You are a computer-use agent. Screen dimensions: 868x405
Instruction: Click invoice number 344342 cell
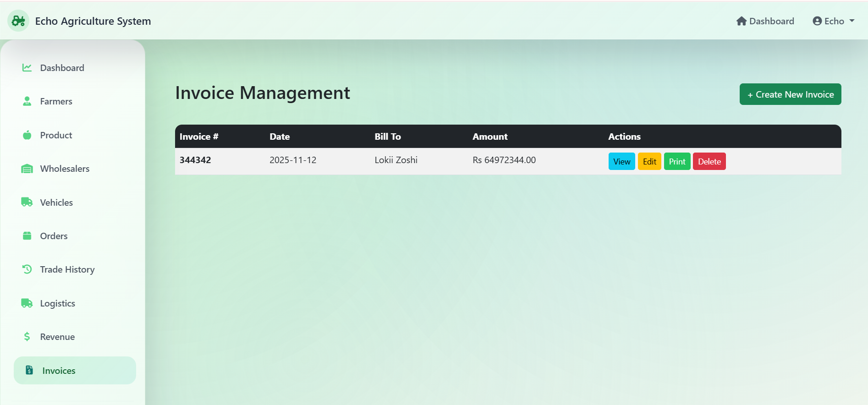point(195,160)
